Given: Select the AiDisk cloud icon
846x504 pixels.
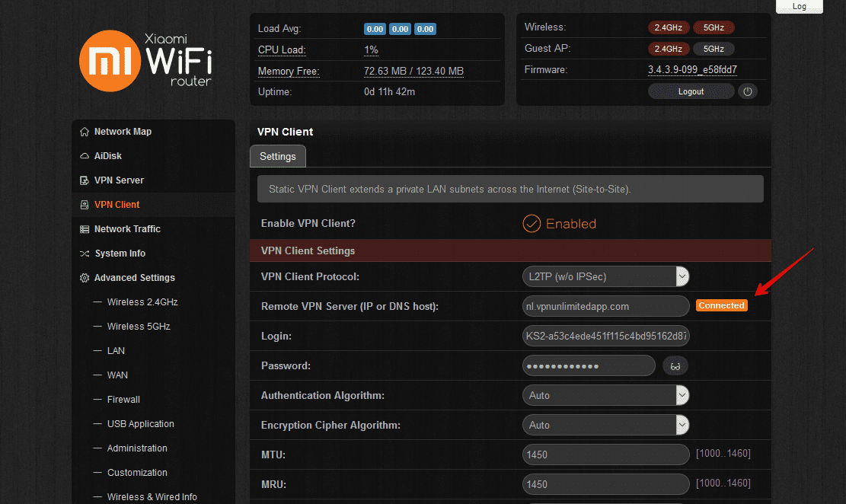Looking at the screenshot, I should click(84, 155).
